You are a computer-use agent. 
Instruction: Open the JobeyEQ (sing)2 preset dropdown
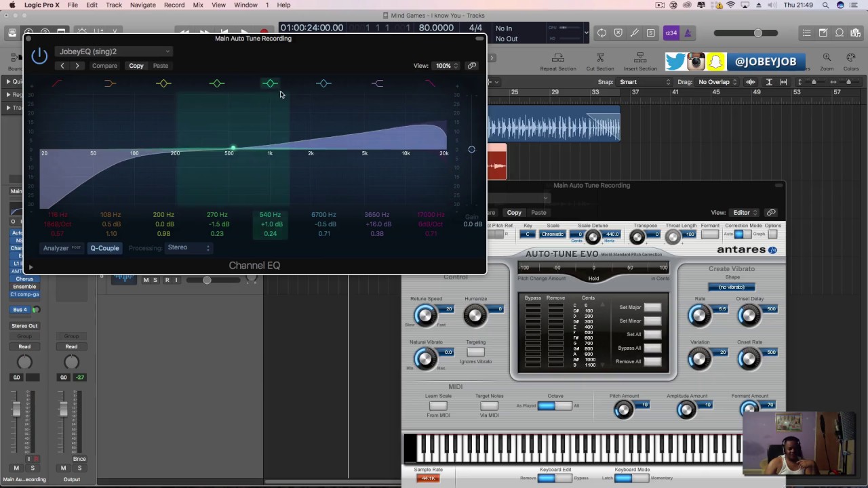click(113, 52)
